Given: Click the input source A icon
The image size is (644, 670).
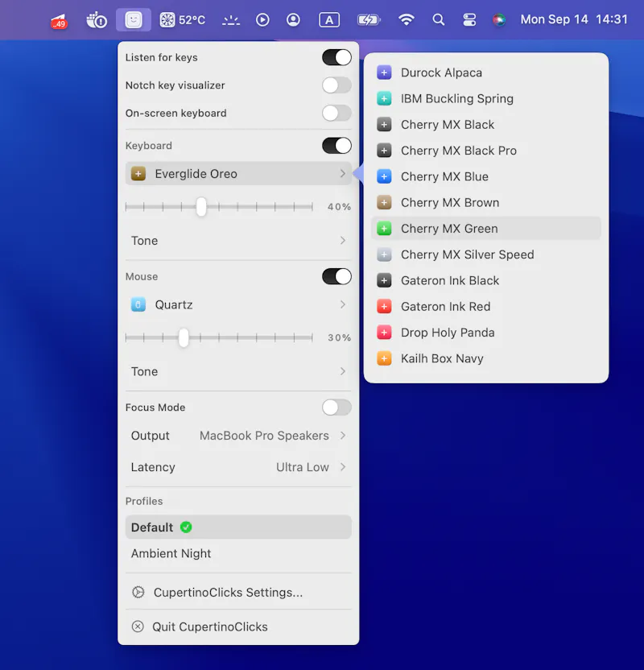Looking at the screenshot, I should pos(329,19).
